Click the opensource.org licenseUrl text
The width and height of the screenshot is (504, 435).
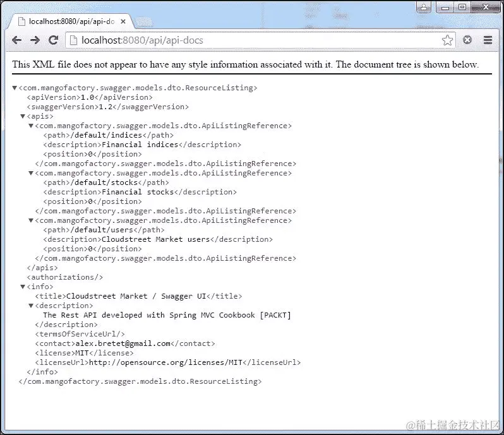click(165, 363)
